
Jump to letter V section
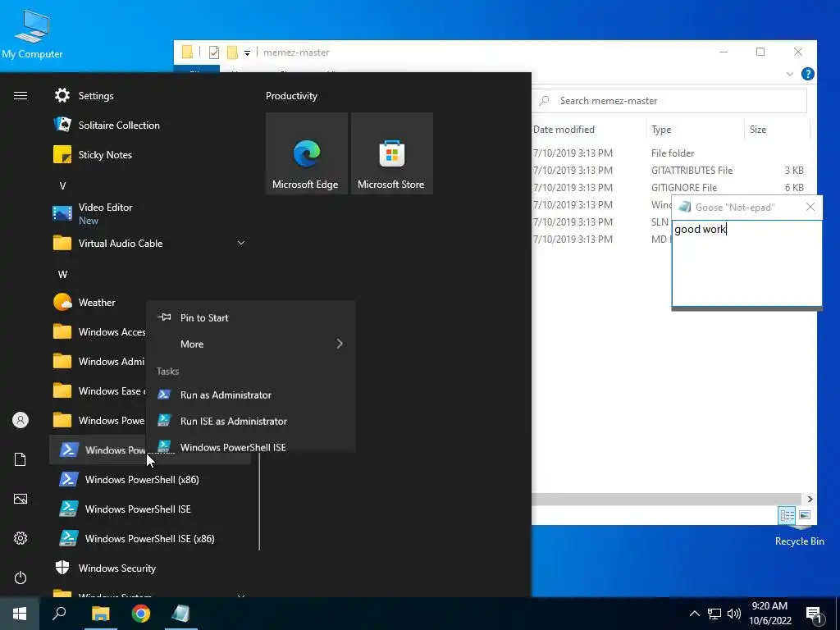[62, 186]
